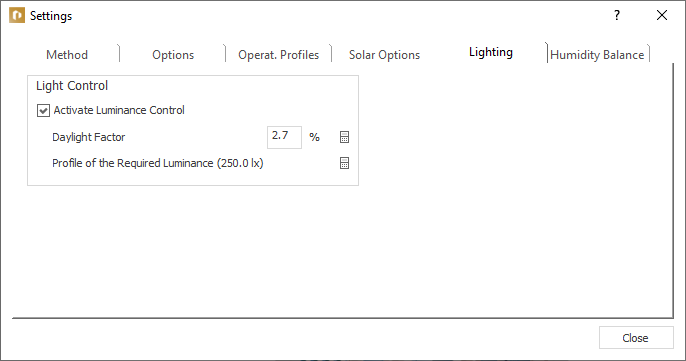Viewport: 686px width, 361px height.
Task: Open the Options tab
Action: pos(173,55)
